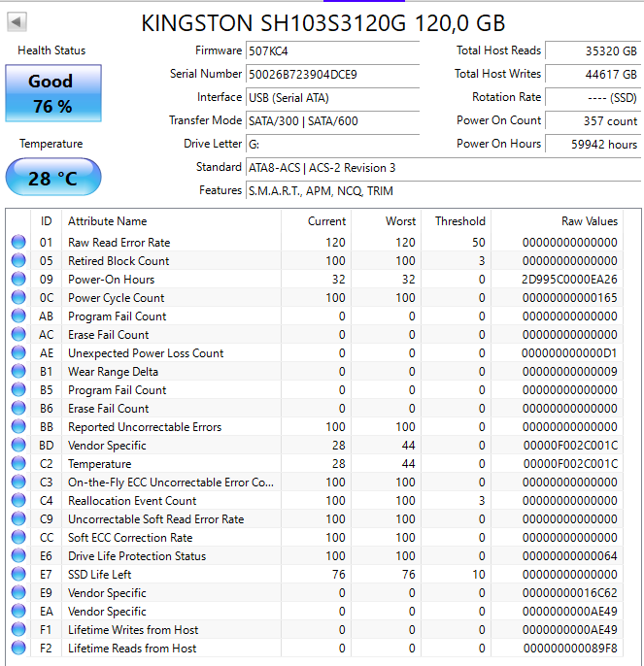Click the status icon for SSD Life Left
644x666 pixels.
(x=18, y=575)
